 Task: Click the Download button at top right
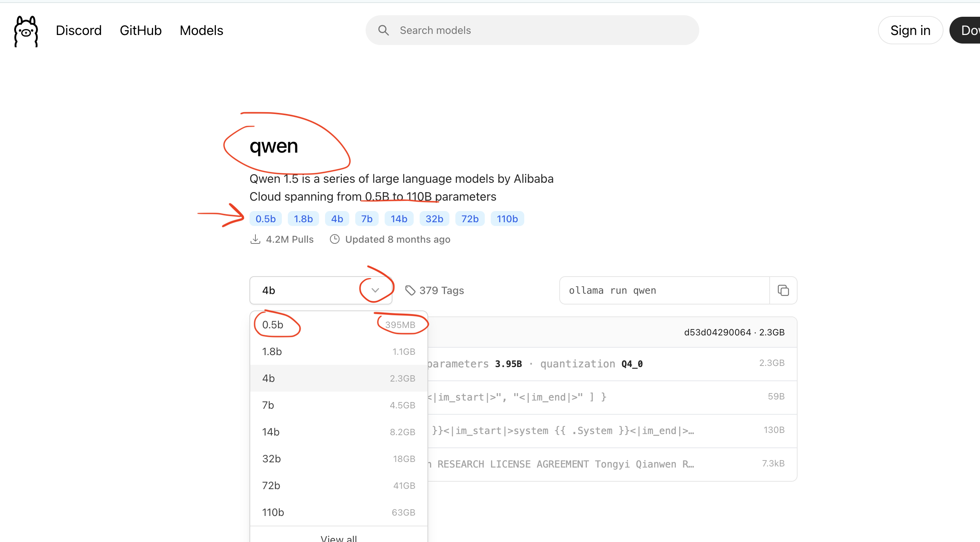coord(965,31)
